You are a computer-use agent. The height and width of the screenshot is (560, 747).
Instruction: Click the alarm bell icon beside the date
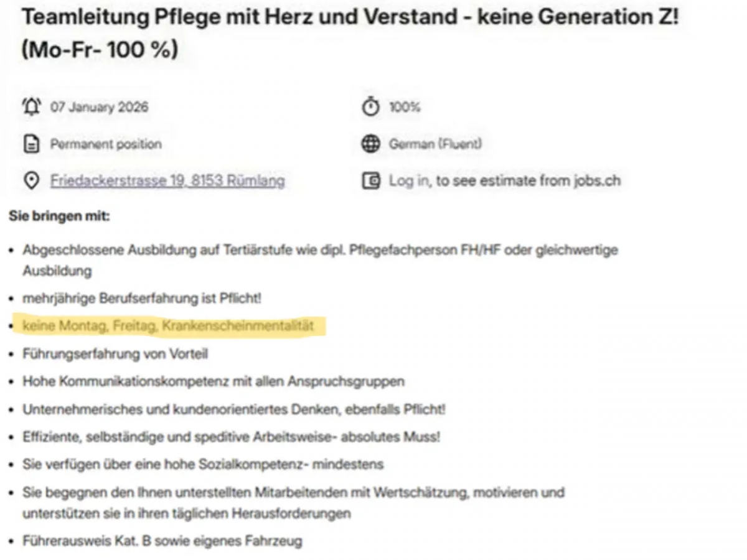31,107
